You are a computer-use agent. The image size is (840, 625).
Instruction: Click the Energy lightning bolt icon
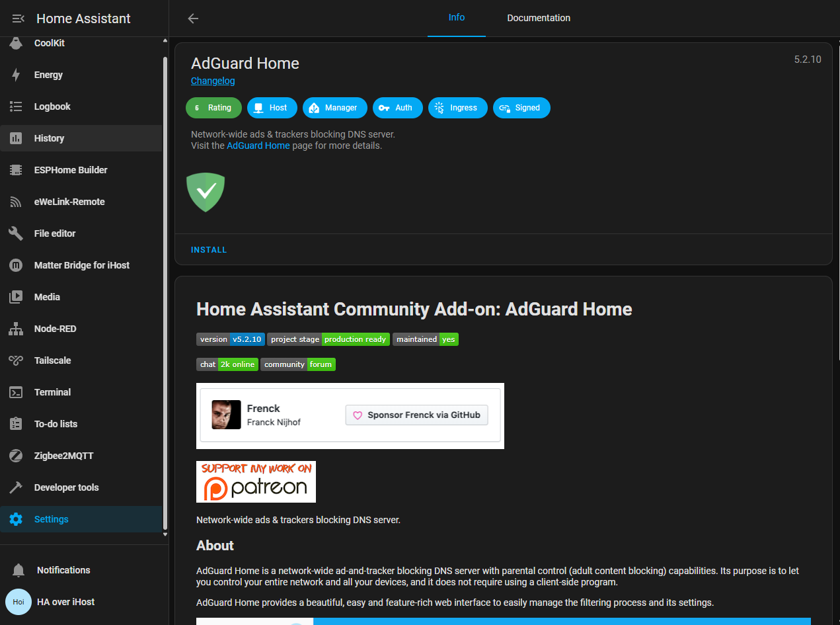coord(16,75)
